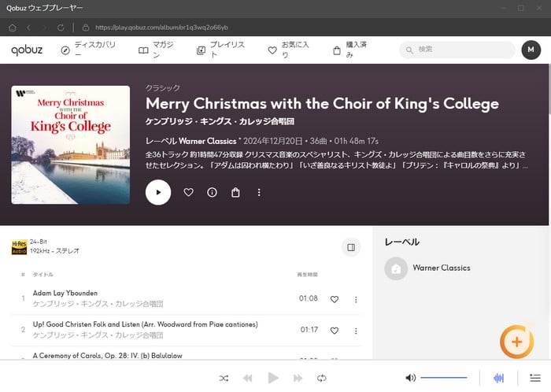
Task: Click the Warner Classics label avatar
Action: [396, 268]
